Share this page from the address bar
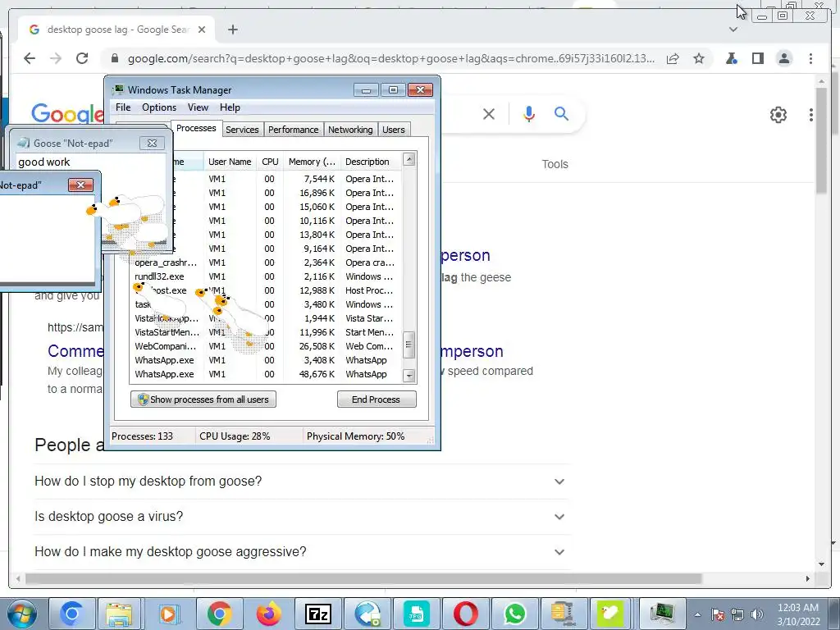The width and height of the screenshot is (840, 630). (x=673, y=58)
